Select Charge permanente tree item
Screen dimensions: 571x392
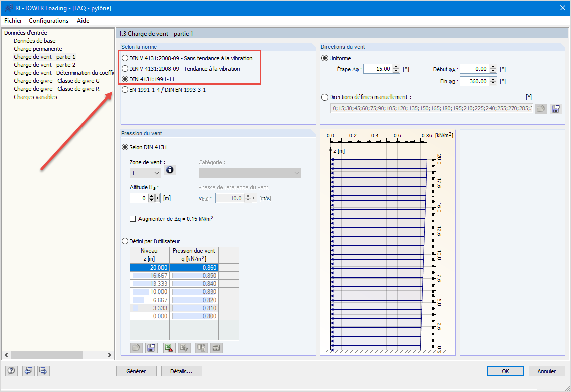point(38,49)
